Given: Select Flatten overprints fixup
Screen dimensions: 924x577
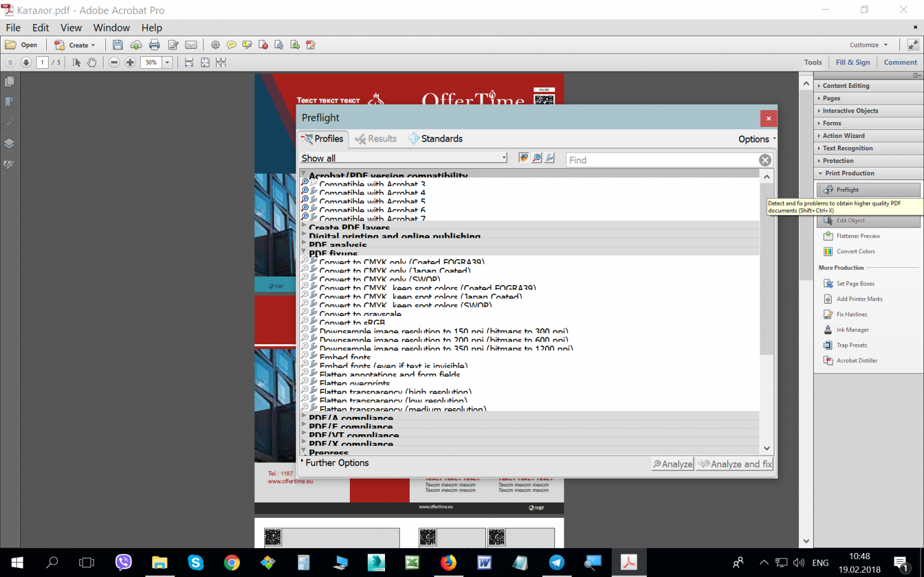Looking at the screenshot, I should pyautogui.click(x=354, y=383).
